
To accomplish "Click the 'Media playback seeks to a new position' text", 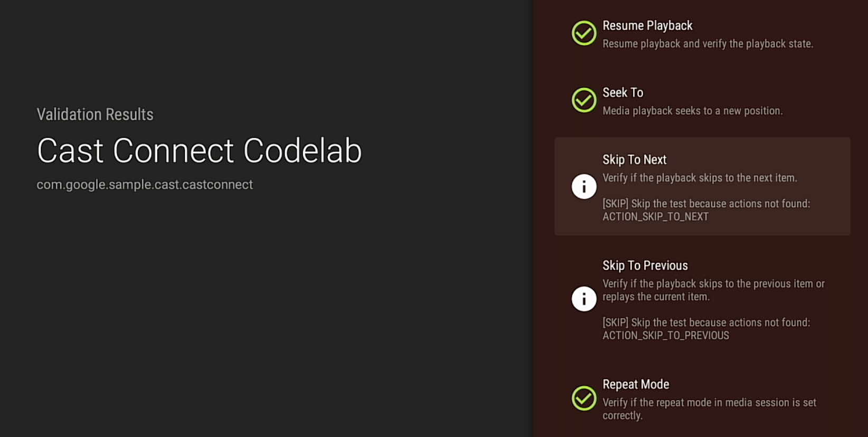I will 692,111.
